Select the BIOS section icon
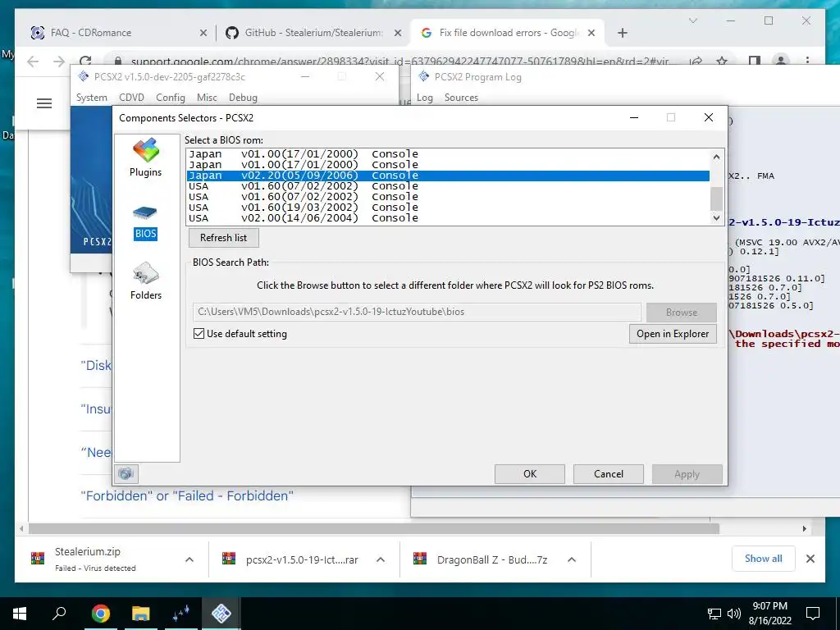The image size is (840, 630). pos(145,223)
